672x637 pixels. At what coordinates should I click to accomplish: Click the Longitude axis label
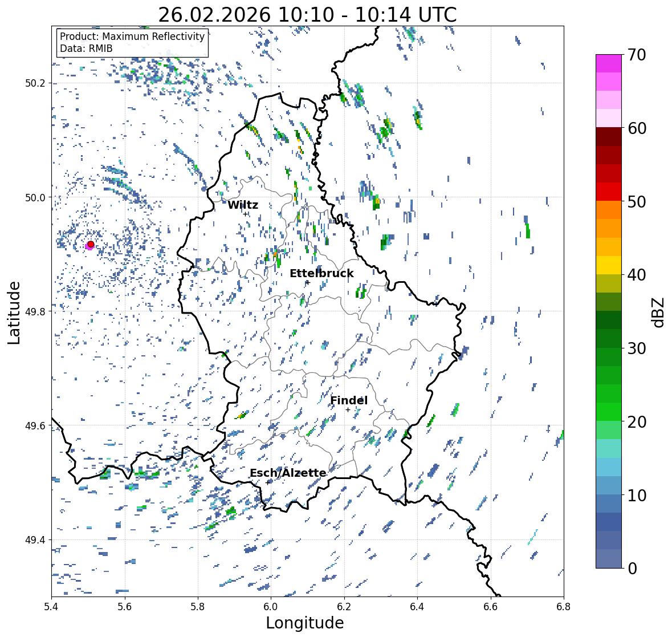(x=305, y=623)
